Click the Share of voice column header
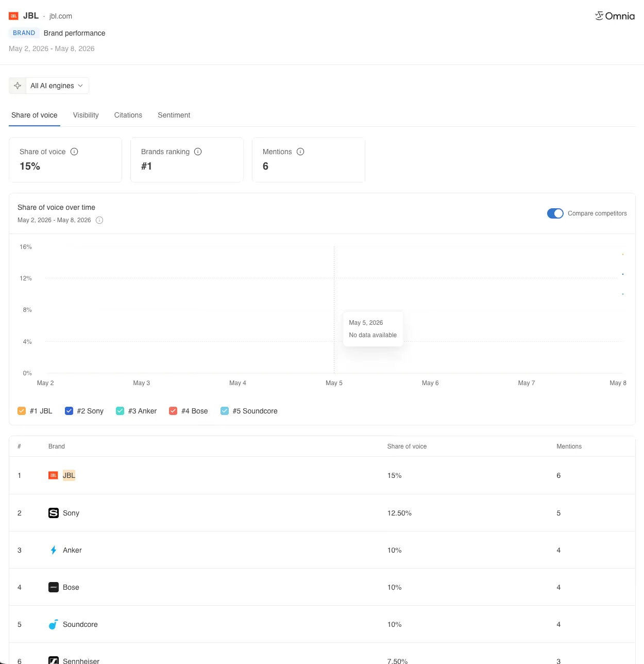 click(407, 446)
